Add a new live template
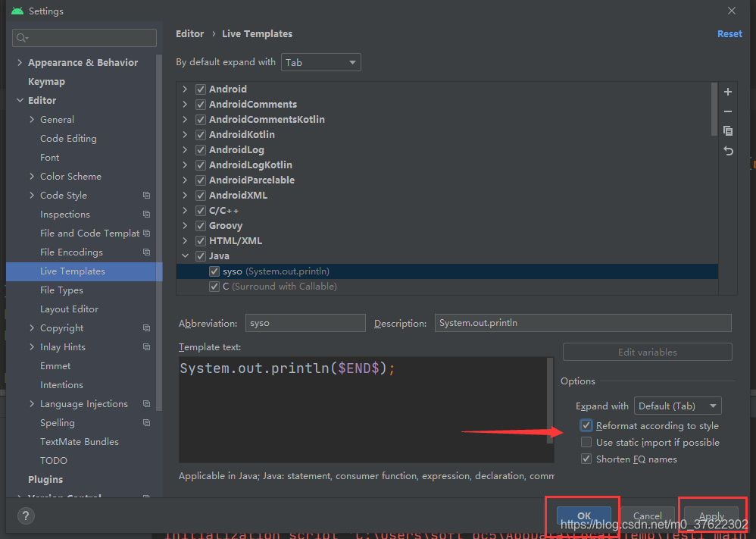 pos(727,91)
